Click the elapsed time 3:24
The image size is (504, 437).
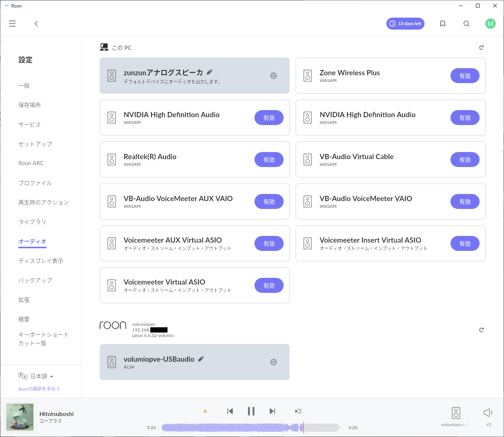(x=151, y=428)
